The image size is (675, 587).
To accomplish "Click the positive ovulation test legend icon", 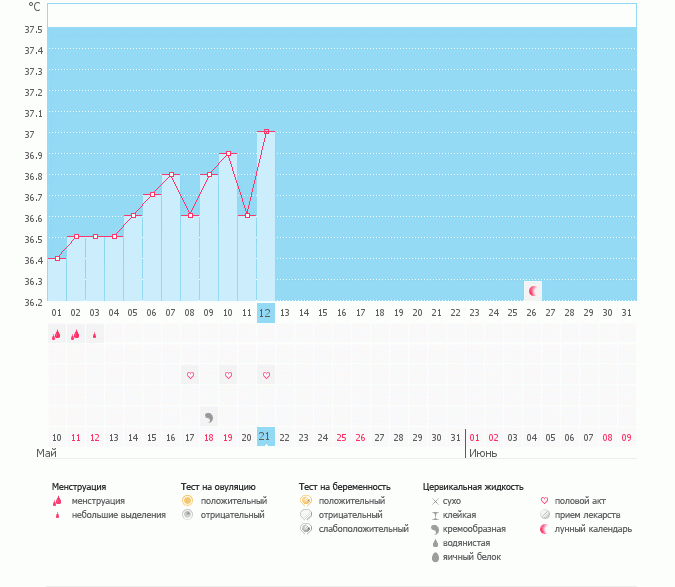I will point(187,500).
